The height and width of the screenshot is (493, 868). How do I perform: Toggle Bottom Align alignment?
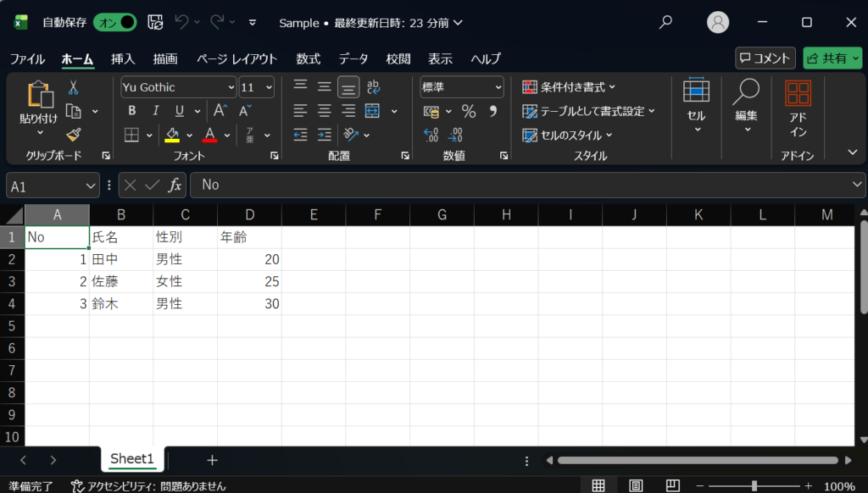click(348, 87)
